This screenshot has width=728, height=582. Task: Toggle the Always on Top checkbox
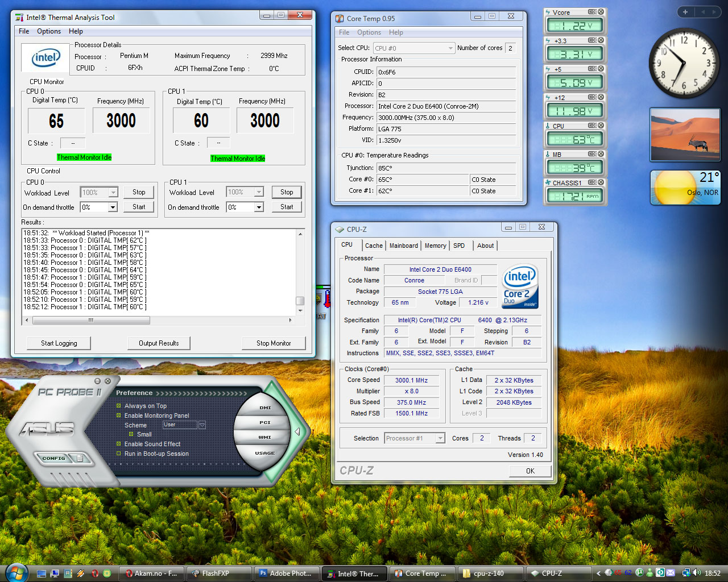(x=119, y=406)
